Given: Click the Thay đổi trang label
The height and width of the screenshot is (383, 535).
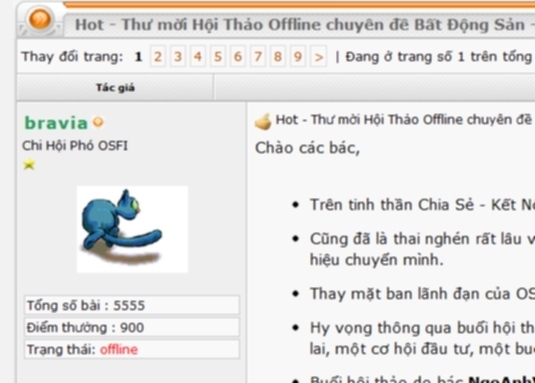Looking at the screenshot, I should click(72, 57).
